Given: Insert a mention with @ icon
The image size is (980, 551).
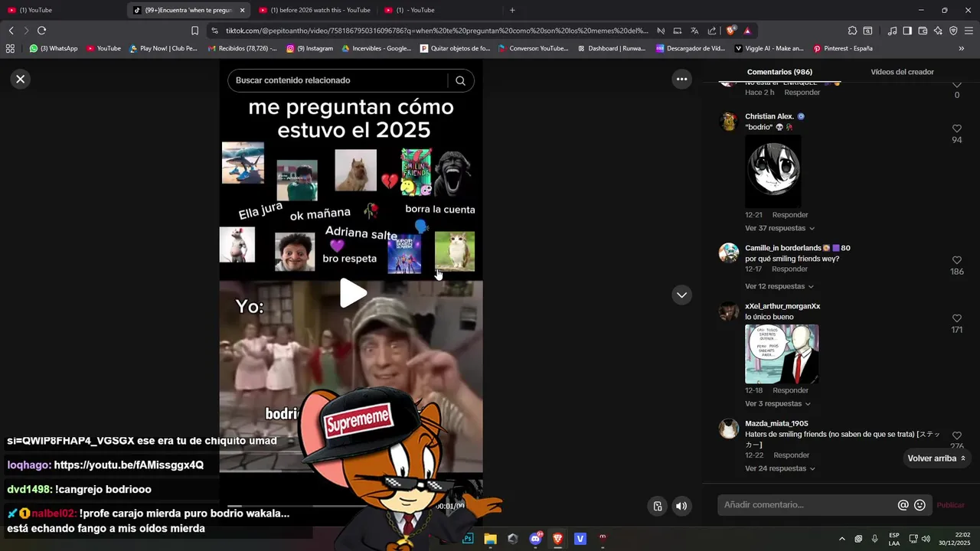Looking at the screenshot, I should click(903, 505).
